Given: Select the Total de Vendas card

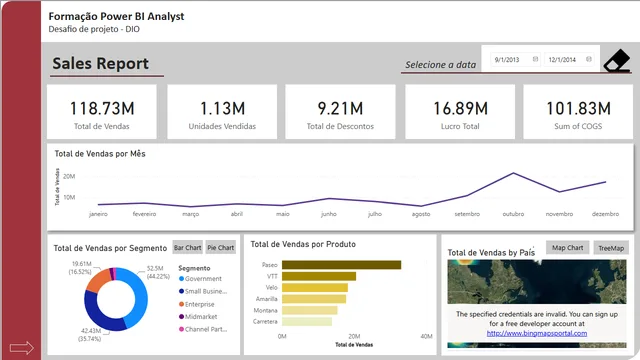Looking at the screenshot, I should coord(102,112).
